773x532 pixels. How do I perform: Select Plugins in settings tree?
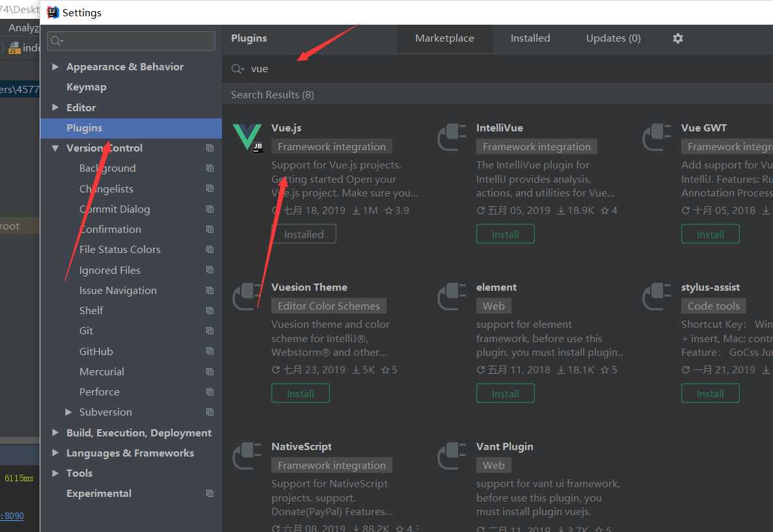[x=131, y=128]
